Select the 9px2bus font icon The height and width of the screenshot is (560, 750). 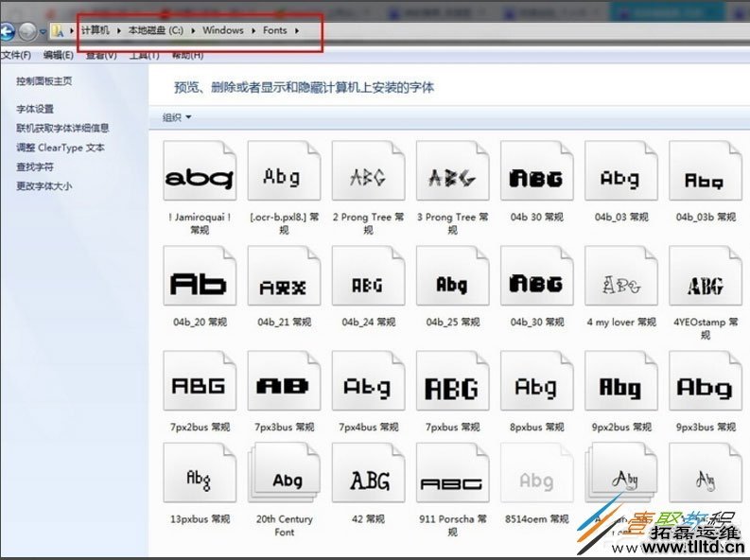point(620,380)
